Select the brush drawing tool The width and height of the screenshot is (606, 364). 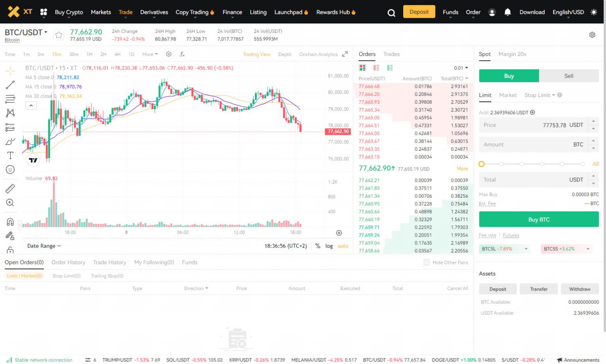[x=10, y=141]
